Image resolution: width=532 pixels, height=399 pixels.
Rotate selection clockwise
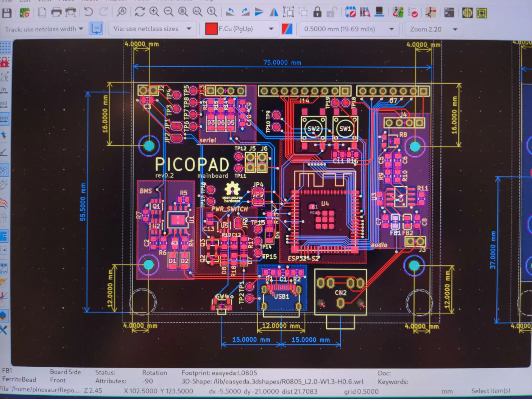(245, 12)
